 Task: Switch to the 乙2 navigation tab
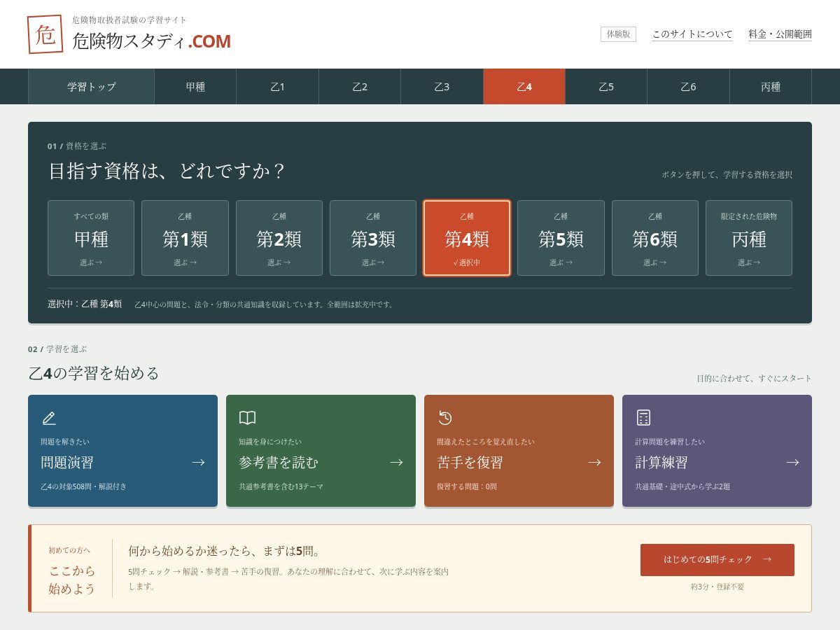[360, 87]
